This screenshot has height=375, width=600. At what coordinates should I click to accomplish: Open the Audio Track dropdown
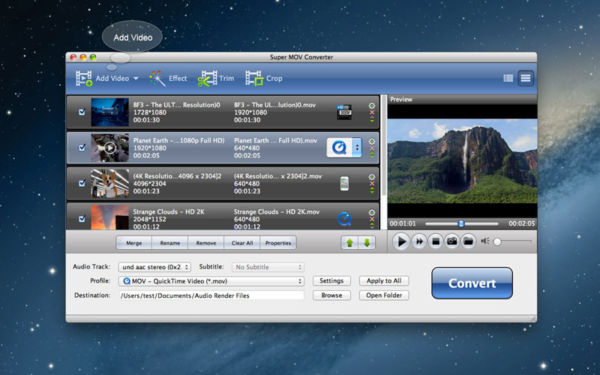click(x=155, y=267)
